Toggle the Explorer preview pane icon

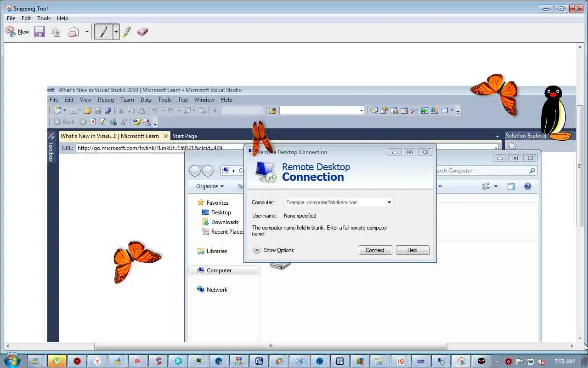(x=511, y=186)
